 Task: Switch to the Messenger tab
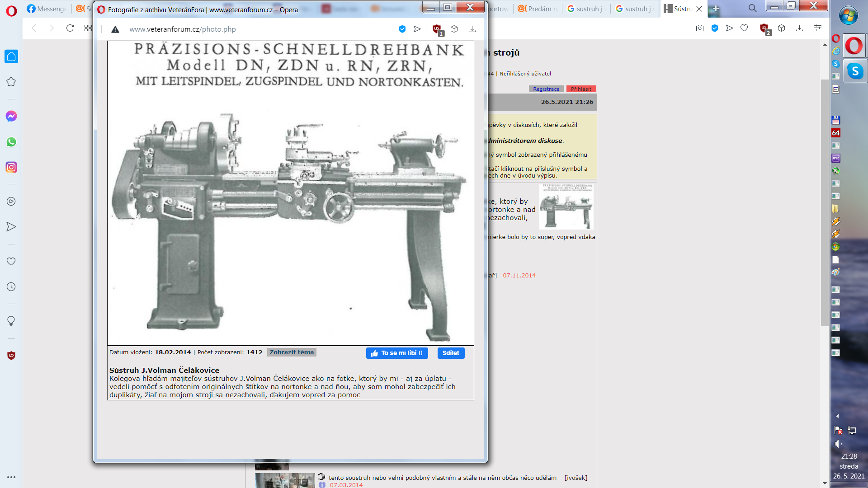[x=47, y=9]
